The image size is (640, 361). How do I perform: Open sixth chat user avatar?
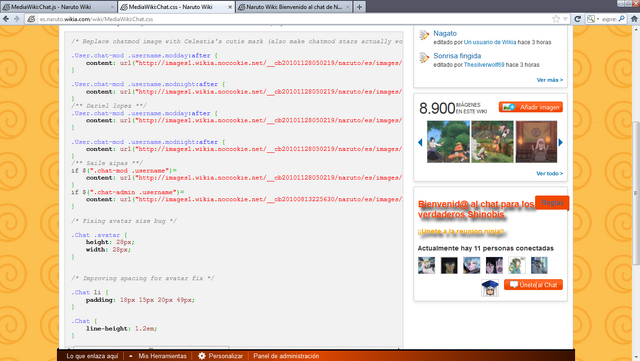tap(539, 265)
